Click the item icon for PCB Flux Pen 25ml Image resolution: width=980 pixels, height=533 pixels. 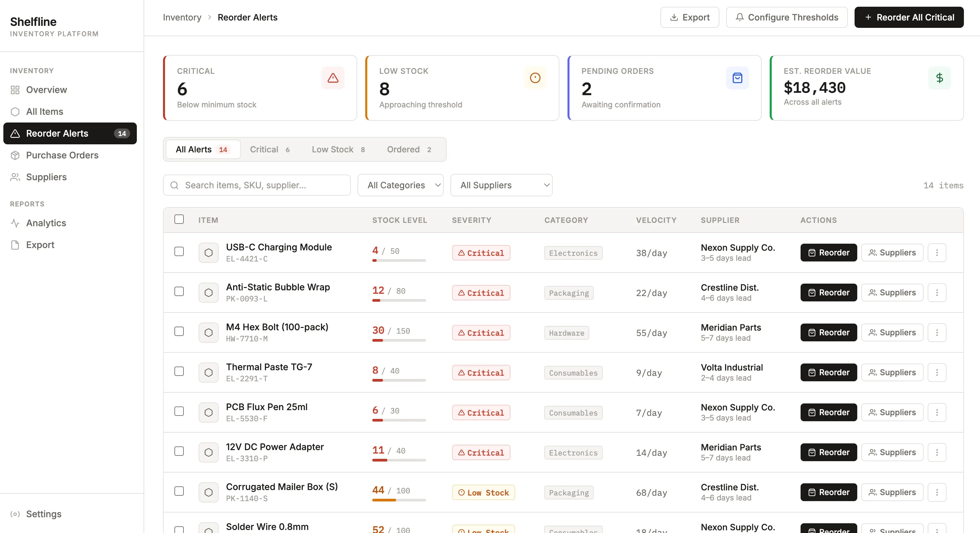209,413
